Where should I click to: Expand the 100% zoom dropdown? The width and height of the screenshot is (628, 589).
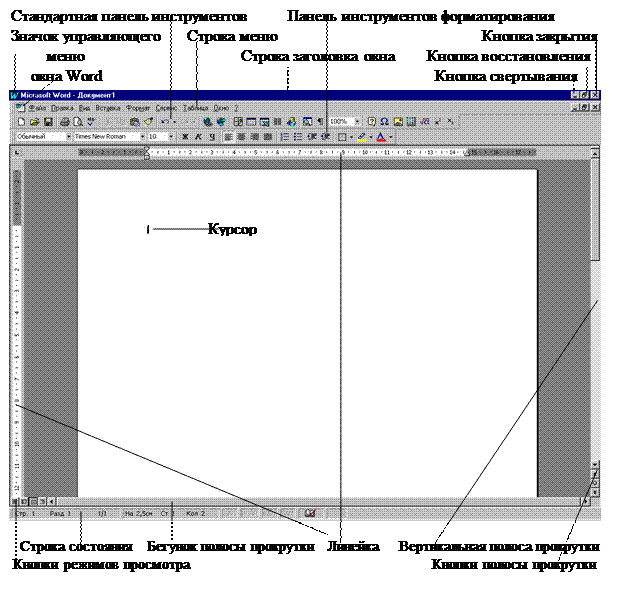pyautogui.click(x=358, y=121)
